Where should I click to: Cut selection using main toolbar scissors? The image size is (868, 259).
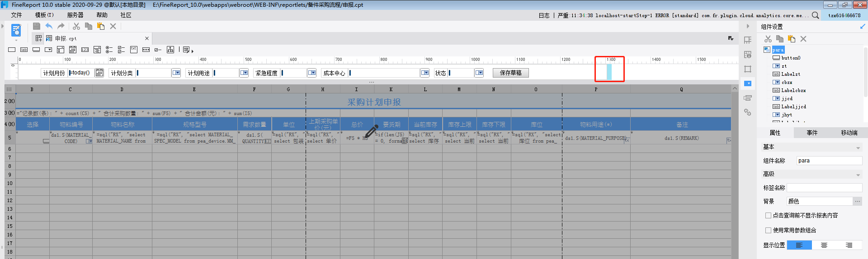[x=76, y=26]
